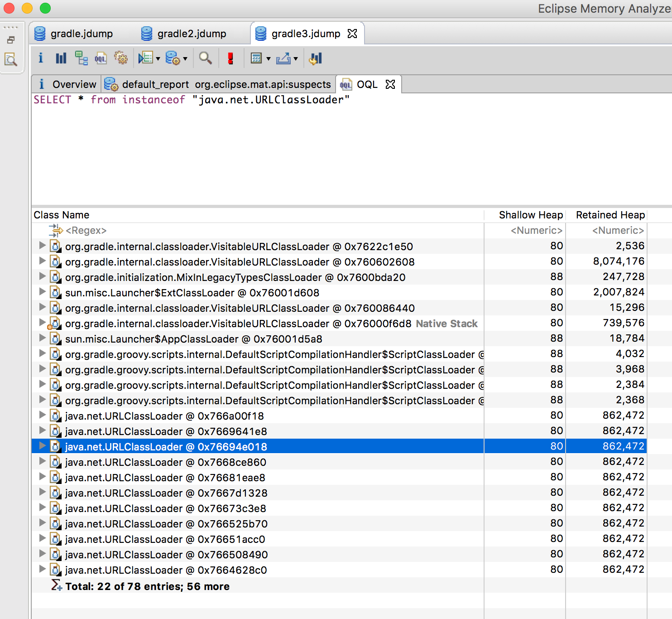Click the Class Name Regex filter field
The image size is (672, 619).
(x=86, y=231)
